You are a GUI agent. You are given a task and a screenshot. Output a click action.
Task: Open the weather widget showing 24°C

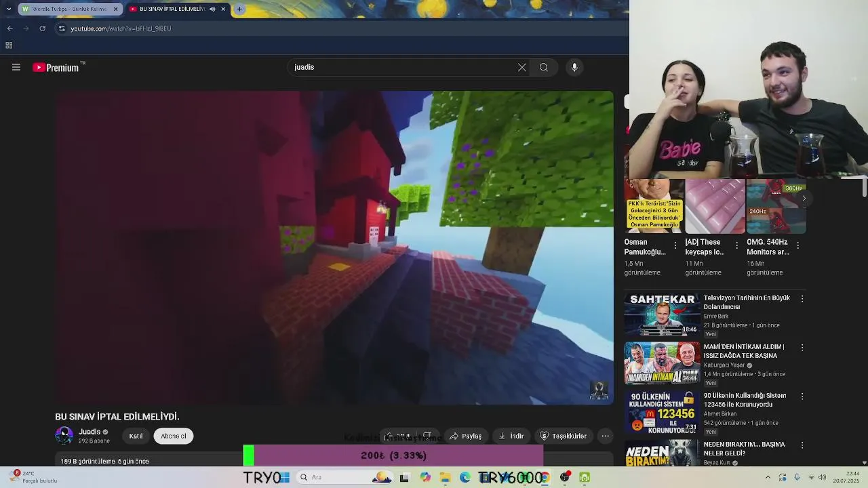click(34, 477)
